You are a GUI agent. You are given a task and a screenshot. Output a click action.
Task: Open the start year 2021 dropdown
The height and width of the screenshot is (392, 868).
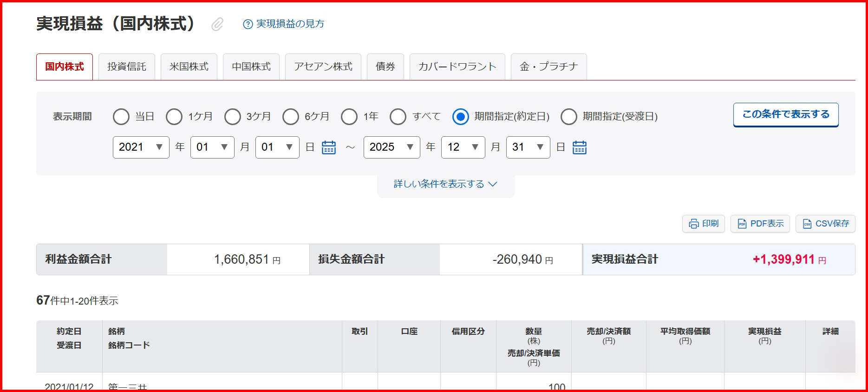click(141, 147)
